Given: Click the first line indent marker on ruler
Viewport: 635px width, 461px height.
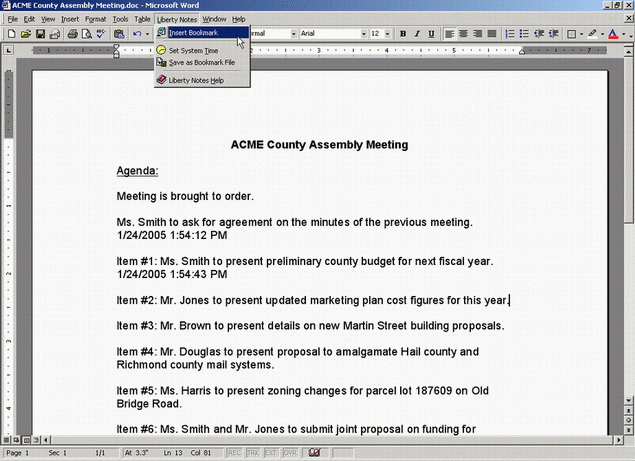Looking at the screenshot, I should coord(116,47).
